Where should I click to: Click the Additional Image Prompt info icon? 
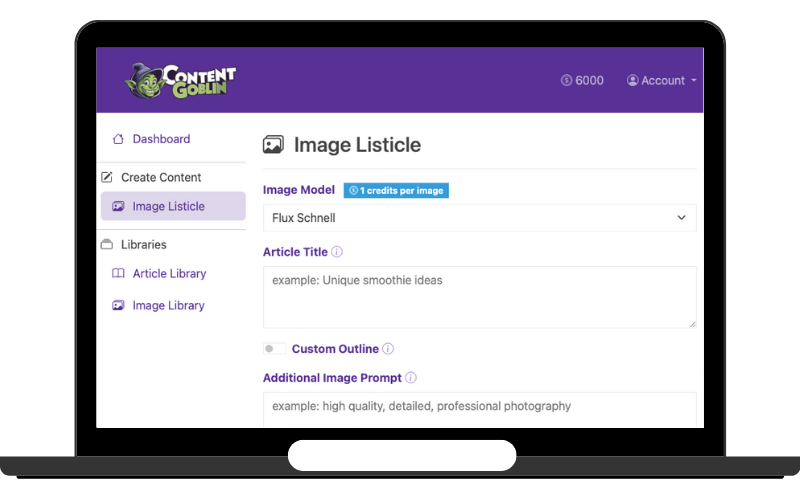[x=411, y=378]
